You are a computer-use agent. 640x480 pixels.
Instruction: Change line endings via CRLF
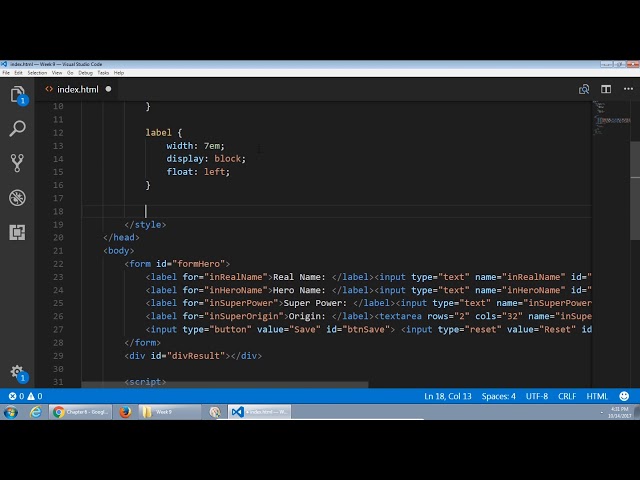point(567,397)
